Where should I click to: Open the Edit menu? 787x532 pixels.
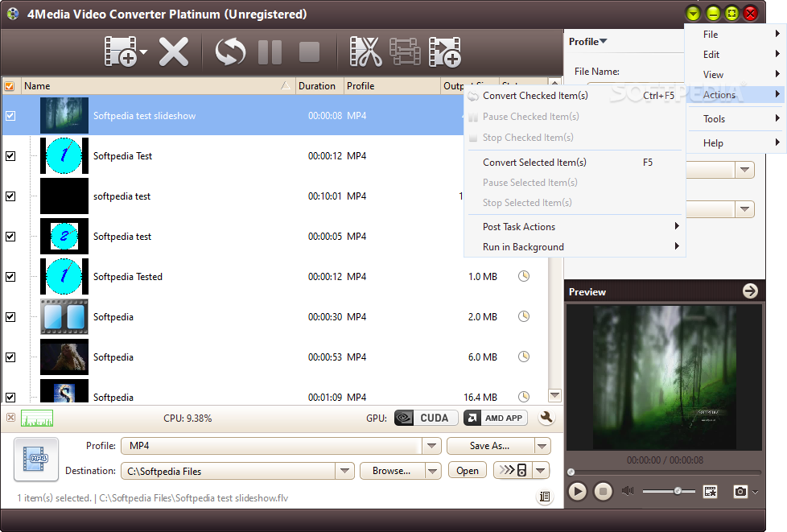[735, 54]
